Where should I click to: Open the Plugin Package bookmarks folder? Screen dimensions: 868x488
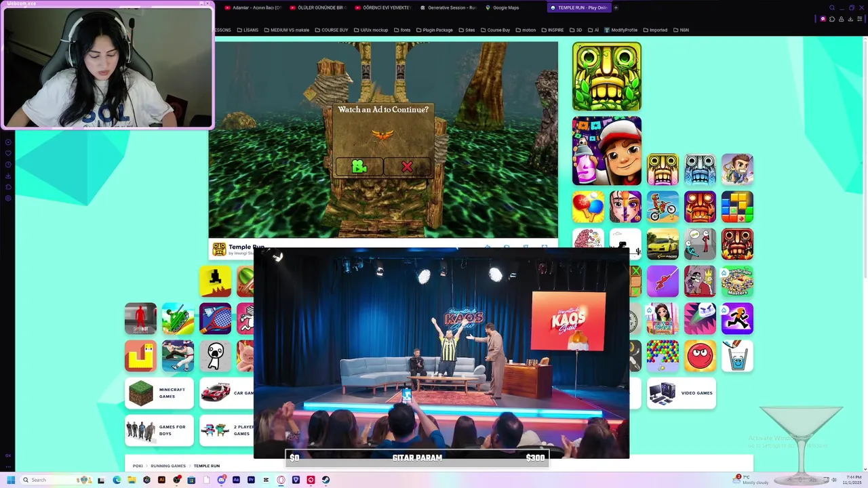pos(434,30)
